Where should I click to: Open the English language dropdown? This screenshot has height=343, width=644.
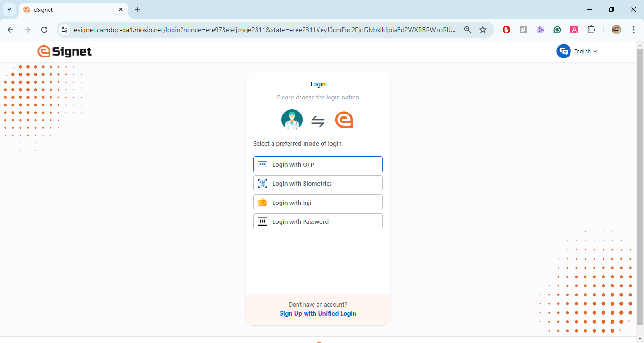[x=586, y=51]
